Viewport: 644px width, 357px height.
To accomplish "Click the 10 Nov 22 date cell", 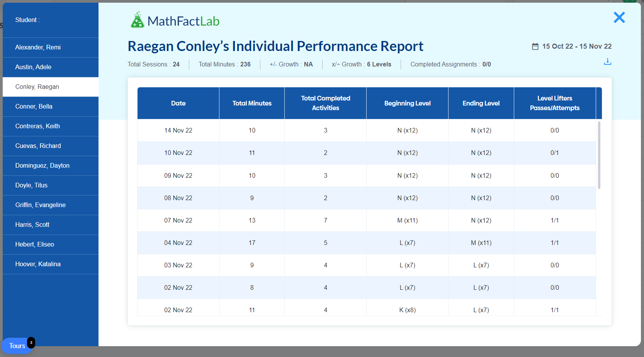I will 178,153.
